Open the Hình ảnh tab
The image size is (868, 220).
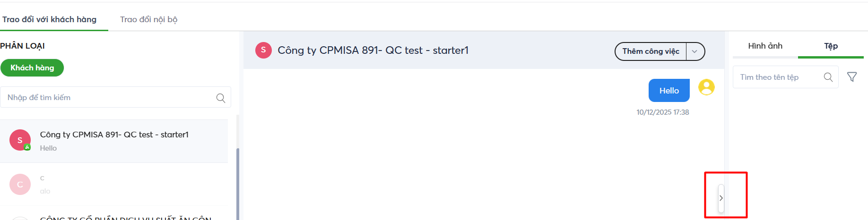[x=765, y=46]
